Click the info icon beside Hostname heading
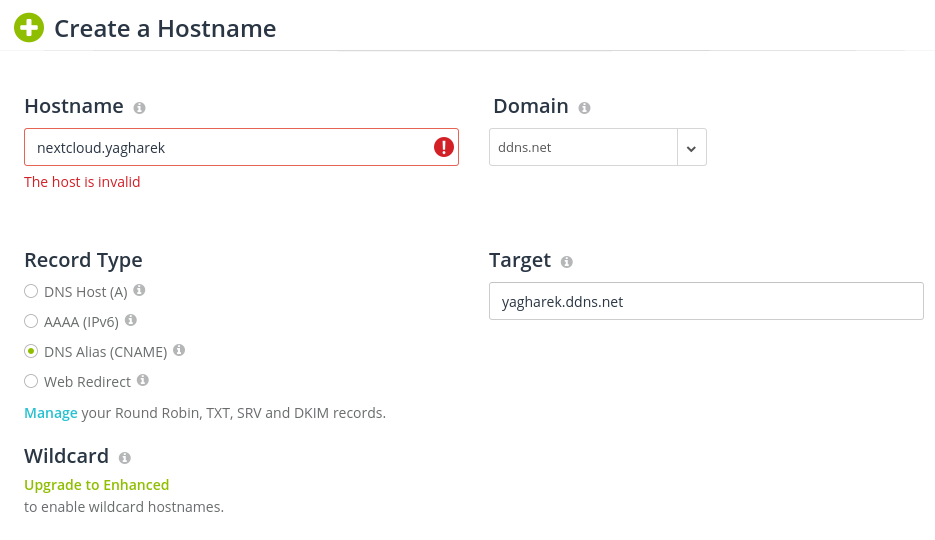Image resolution: width=935 pixels, height=540 pixels. [140, 108]
